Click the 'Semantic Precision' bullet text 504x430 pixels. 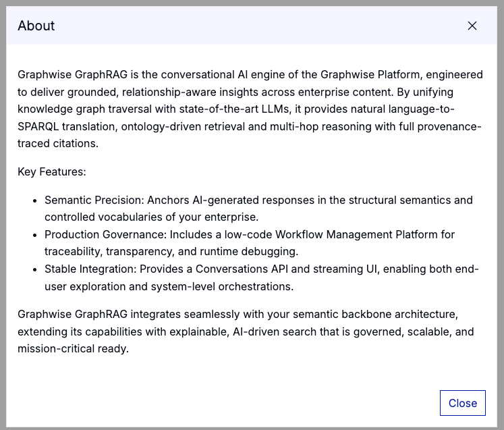click(x=259, y=209)
